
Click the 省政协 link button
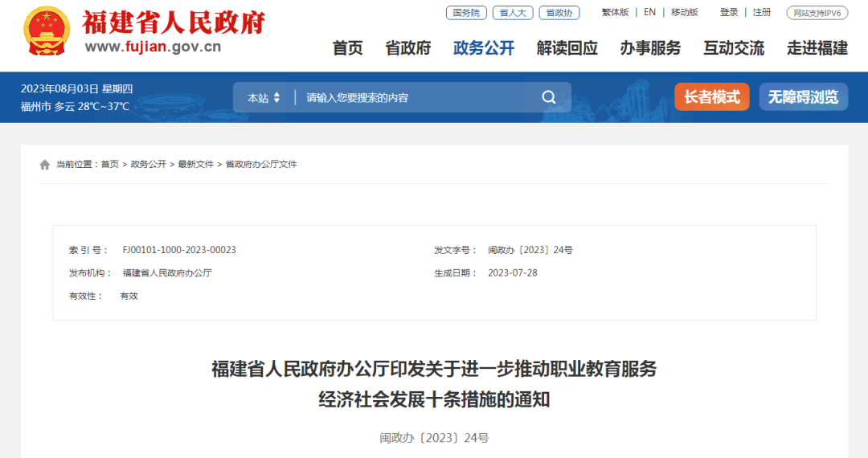point(559,13)
